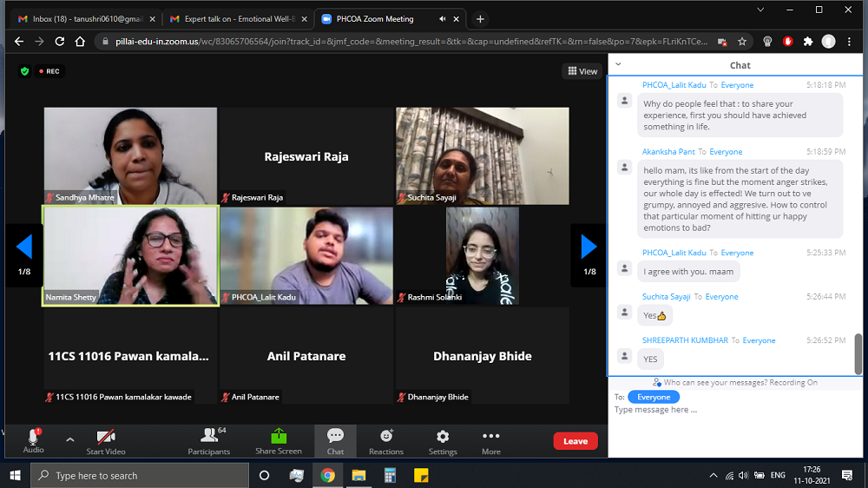Turn on camera with Start Video
Viewport: 868px width, 488px height.
(106, 438)
